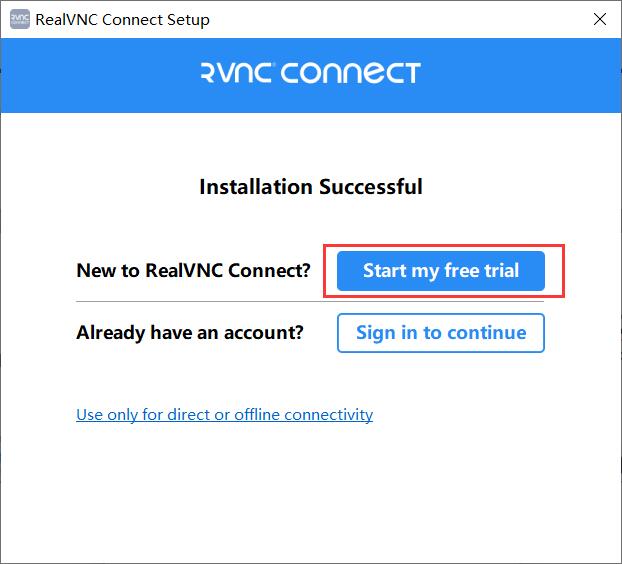Click the RealVNC app icon in title bar

pyautogui.click(x=19, y=19)
